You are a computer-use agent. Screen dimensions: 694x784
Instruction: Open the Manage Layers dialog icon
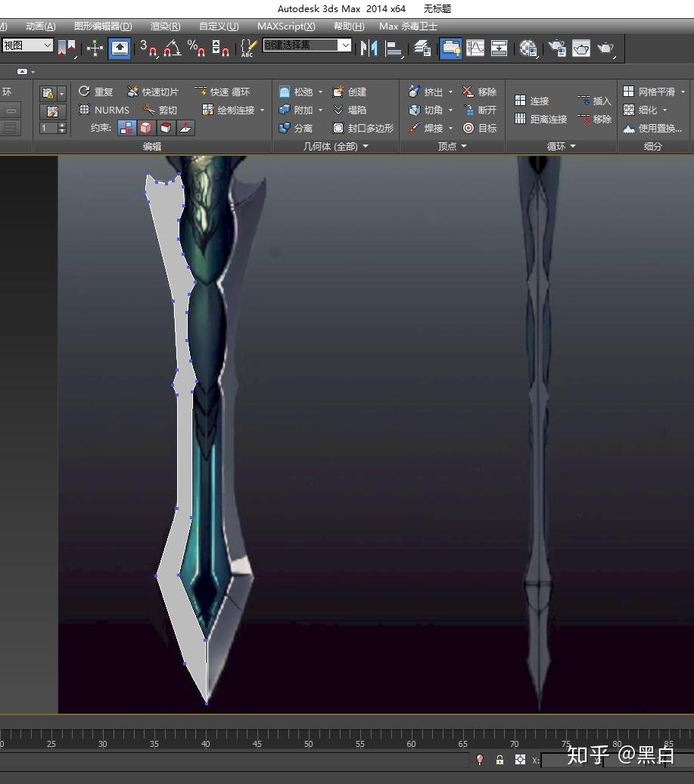click(423, 48)
